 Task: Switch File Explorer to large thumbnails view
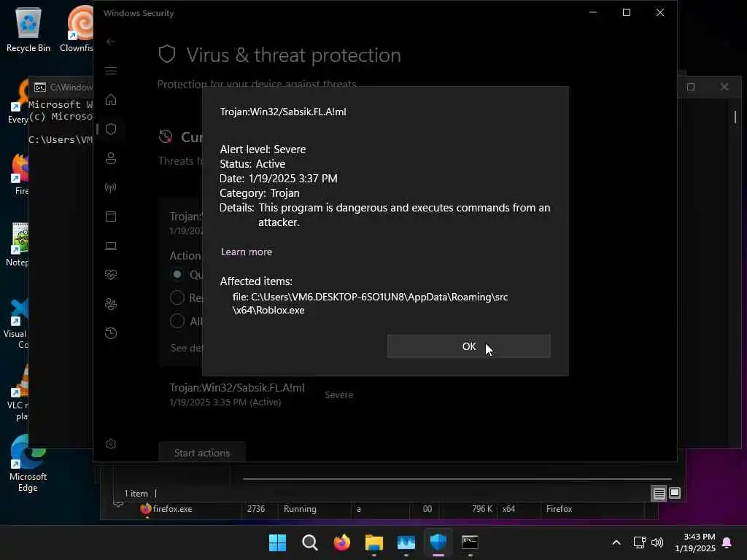coord(675,493)
